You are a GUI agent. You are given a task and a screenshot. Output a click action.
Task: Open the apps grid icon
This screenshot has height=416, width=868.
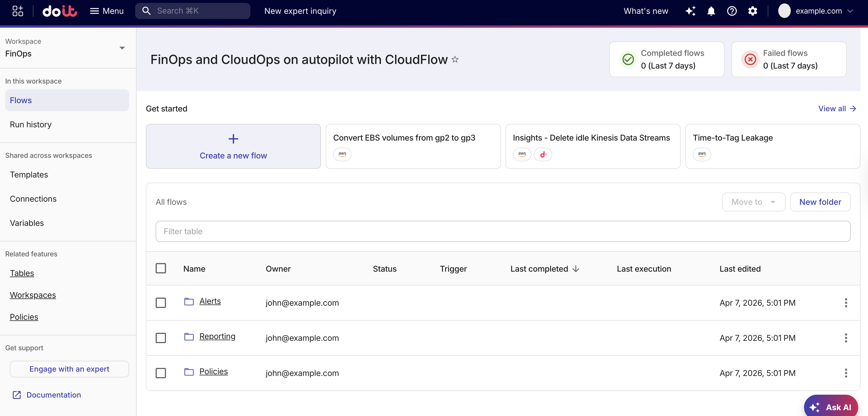tap(18, 11)
